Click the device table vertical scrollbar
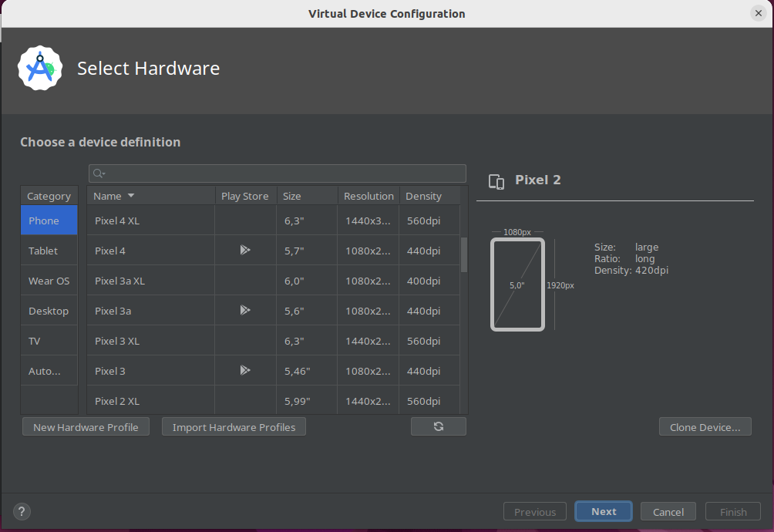This screenshot has height=532, width=774. point(464,255)
